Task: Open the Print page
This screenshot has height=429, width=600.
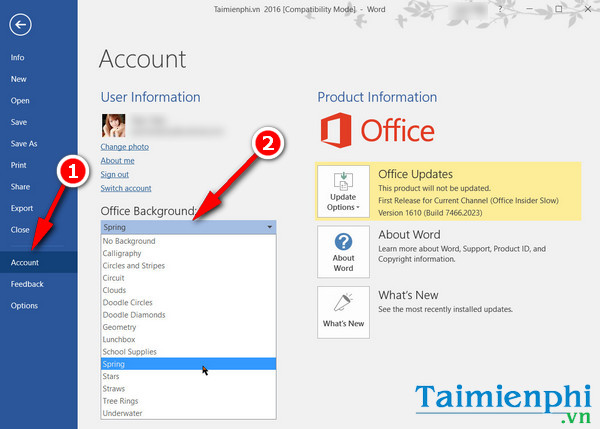Action: (39, 165)
